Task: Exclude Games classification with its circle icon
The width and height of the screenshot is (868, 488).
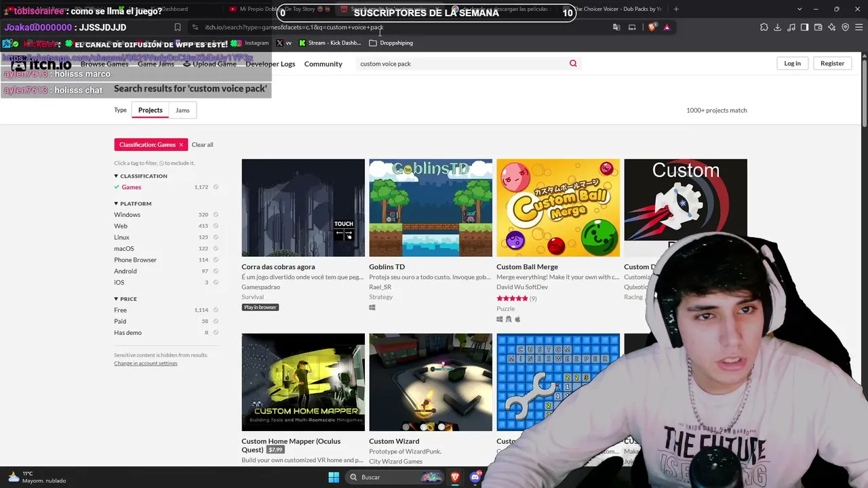Action: [216, 187]
